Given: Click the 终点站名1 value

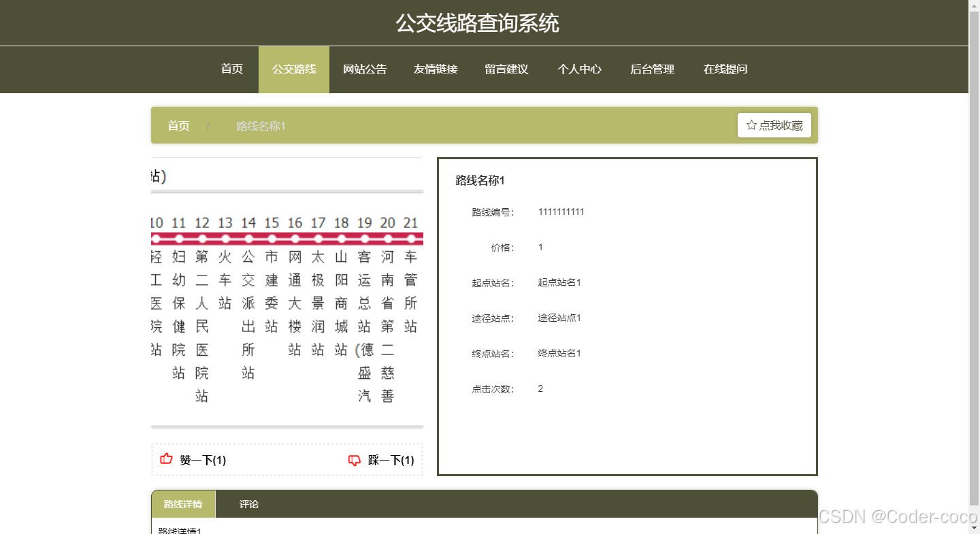Looking at the screenshot, I should (x=559, y=353).
